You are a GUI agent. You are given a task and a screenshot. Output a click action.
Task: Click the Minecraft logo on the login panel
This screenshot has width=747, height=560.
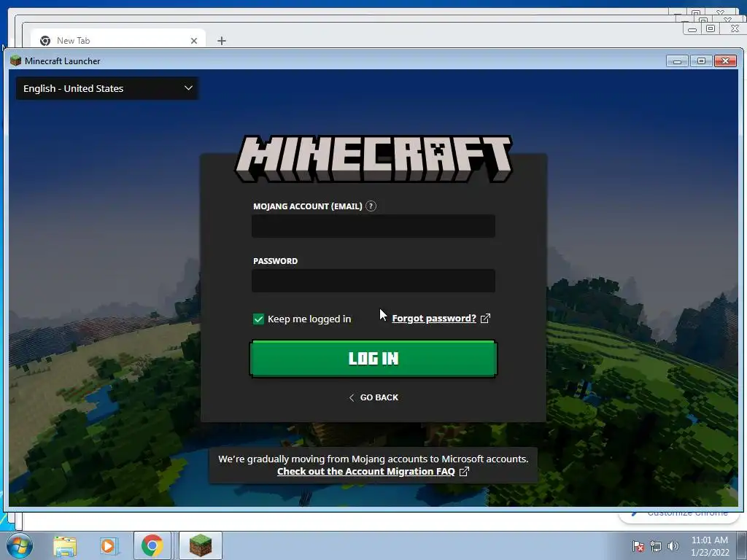373,158
